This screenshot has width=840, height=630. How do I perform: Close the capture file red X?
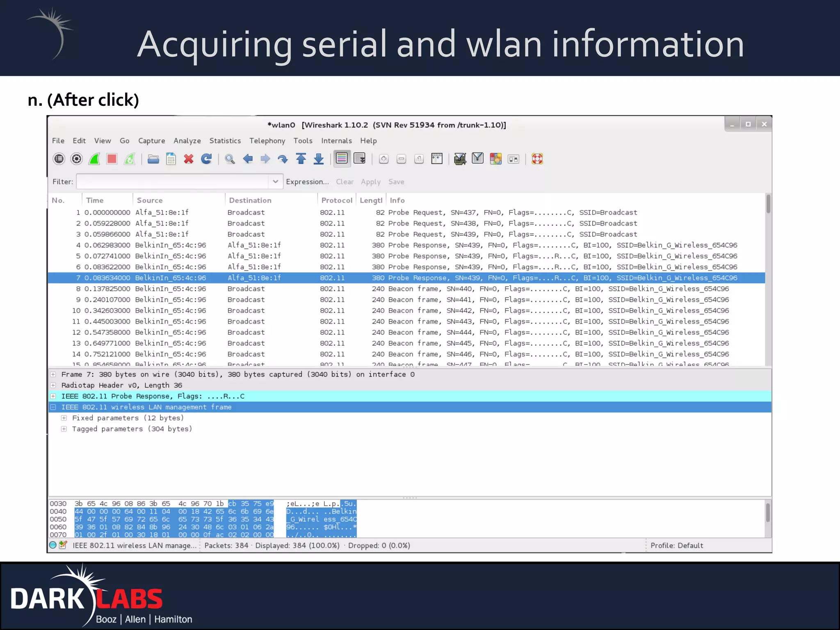[x=189, y=159]
